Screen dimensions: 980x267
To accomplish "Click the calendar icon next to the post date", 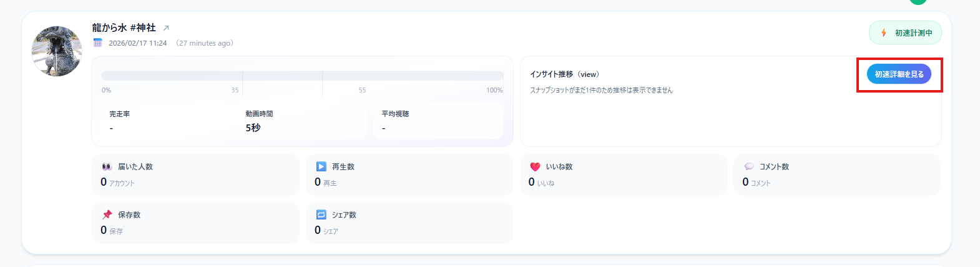I will coord(97,43).
